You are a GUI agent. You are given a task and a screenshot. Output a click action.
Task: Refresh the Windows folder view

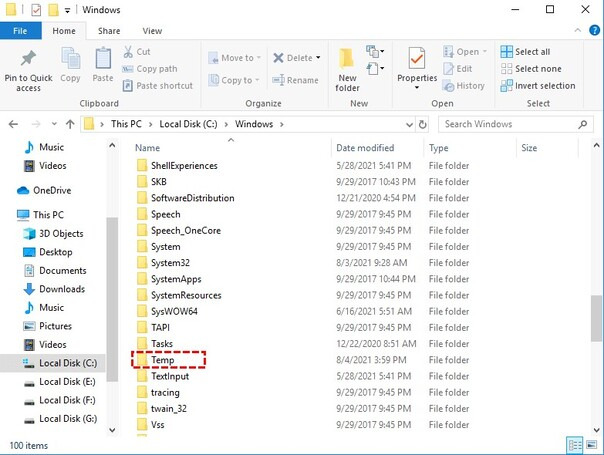[x=423, y=124]
